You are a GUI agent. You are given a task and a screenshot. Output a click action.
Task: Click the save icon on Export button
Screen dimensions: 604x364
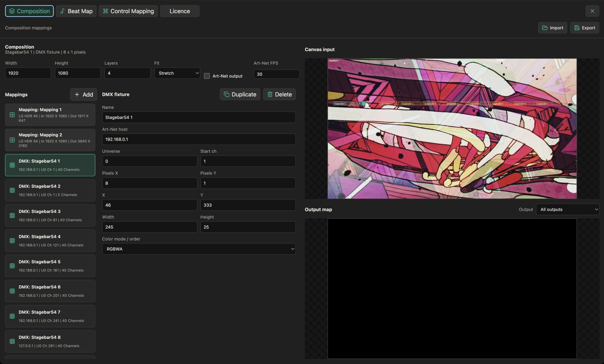[x=577, y=28]
